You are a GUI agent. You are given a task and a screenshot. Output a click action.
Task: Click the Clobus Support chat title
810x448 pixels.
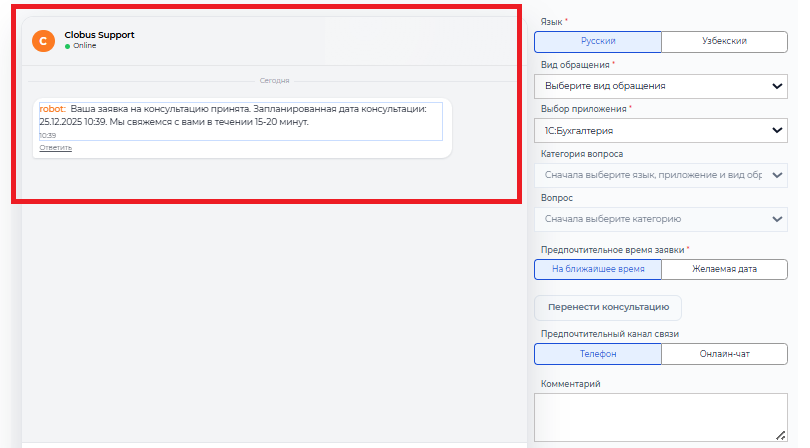pyautogui.click(x=99, y=35)
